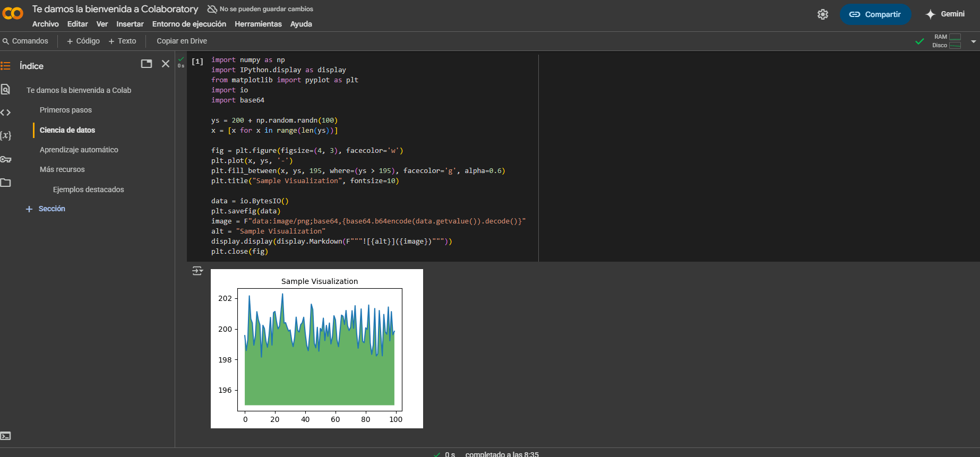Expand RAM and Disco resource indicator
This screenshot has width=980, height=457.
click(x=947, y=41)
